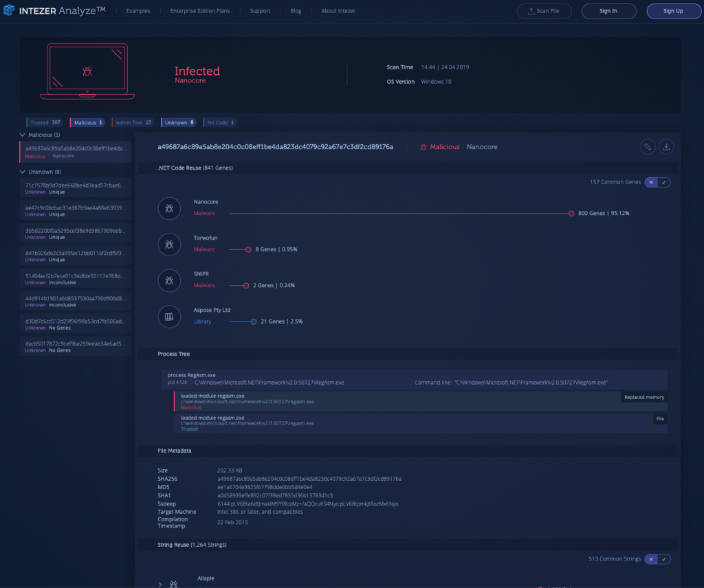Open the edit pencil icon near the hash
The image size is (704, 588).
coord(647,146)
